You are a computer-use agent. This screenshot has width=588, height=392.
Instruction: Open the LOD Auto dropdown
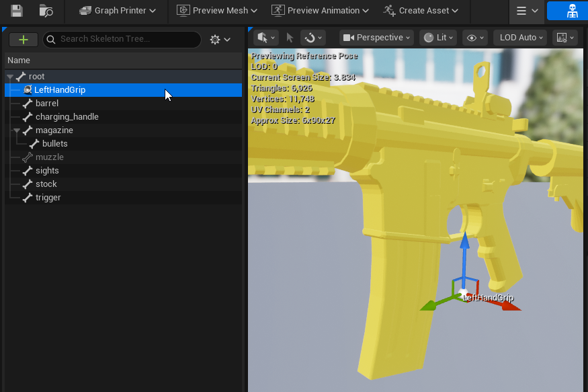pyautogui.click(x=521, y=38)
